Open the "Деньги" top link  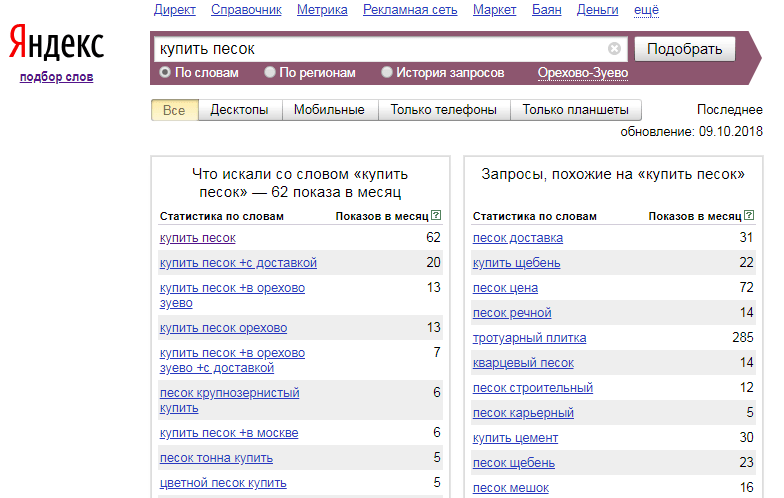(x=598, y=10)
